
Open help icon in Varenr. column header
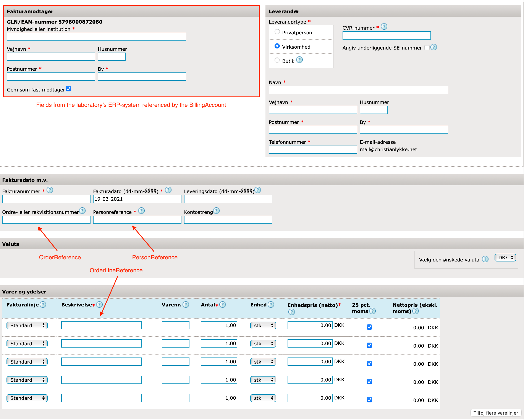(x=186, y=305)
